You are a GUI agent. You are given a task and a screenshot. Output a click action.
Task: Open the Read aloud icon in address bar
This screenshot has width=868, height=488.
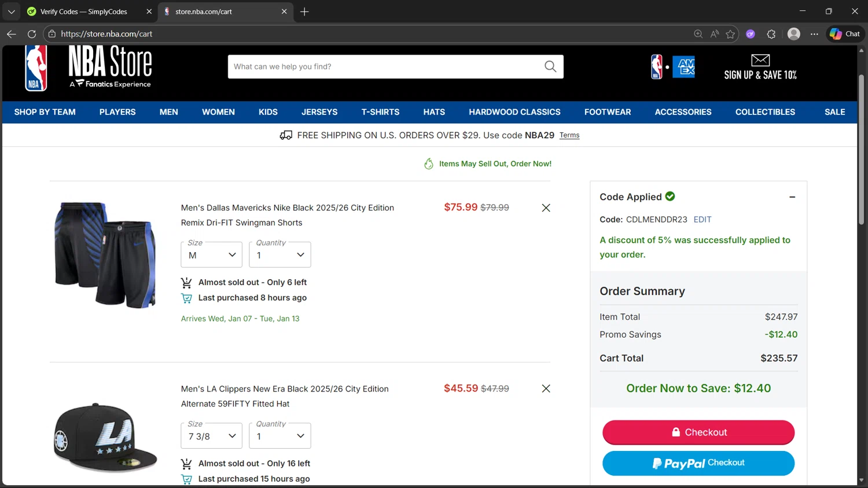click(x=715, y=34)
